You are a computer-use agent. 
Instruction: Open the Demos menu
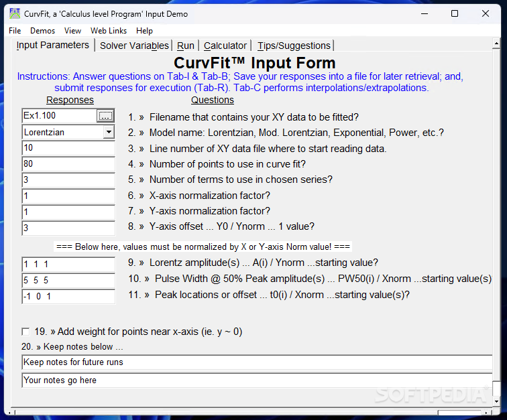(x=43, y=31)
